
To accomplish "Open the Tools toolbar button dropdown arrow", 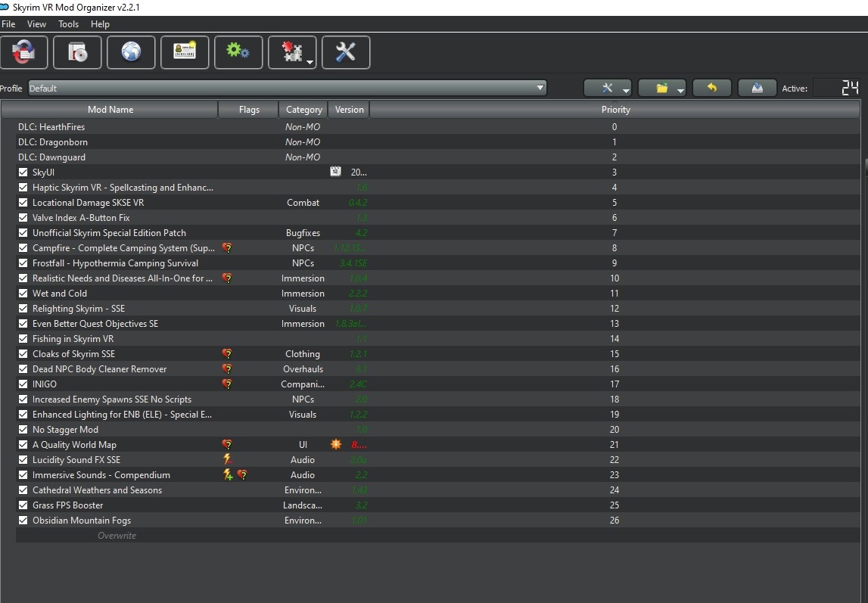I will click(x=310, y=62).
